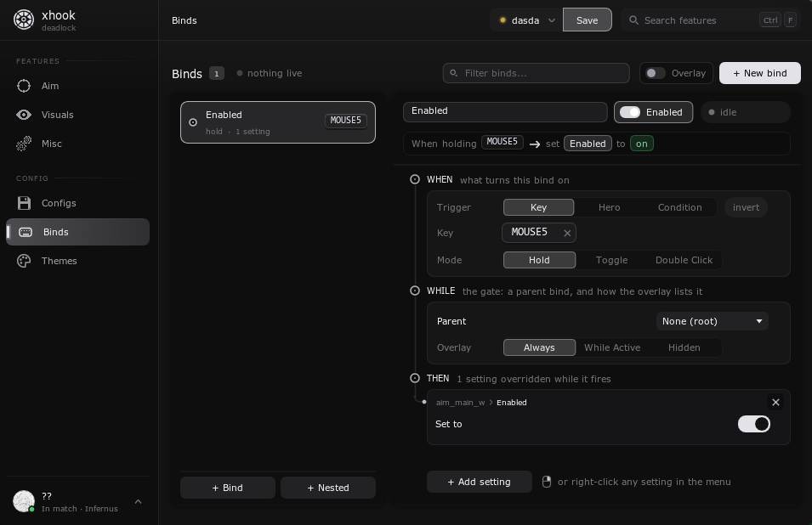
Task: Open Themes via the palette icon
Action: click(24, 261)
